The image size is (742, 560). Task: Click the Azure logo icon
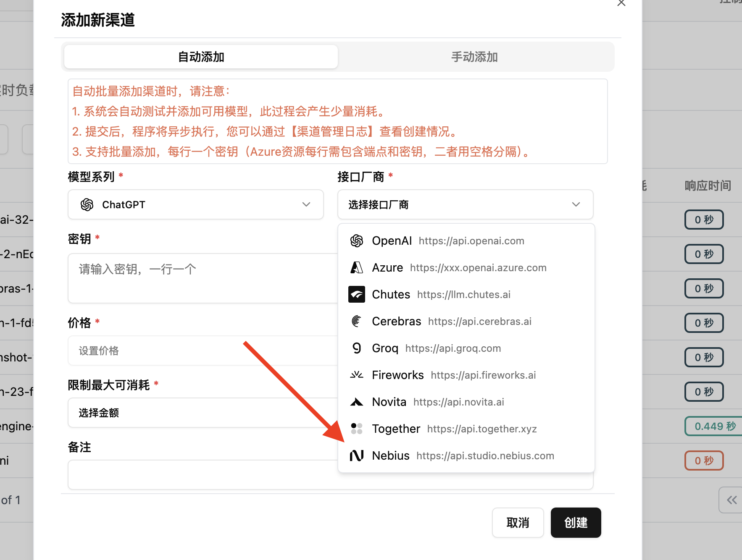[x=356, y=268]
